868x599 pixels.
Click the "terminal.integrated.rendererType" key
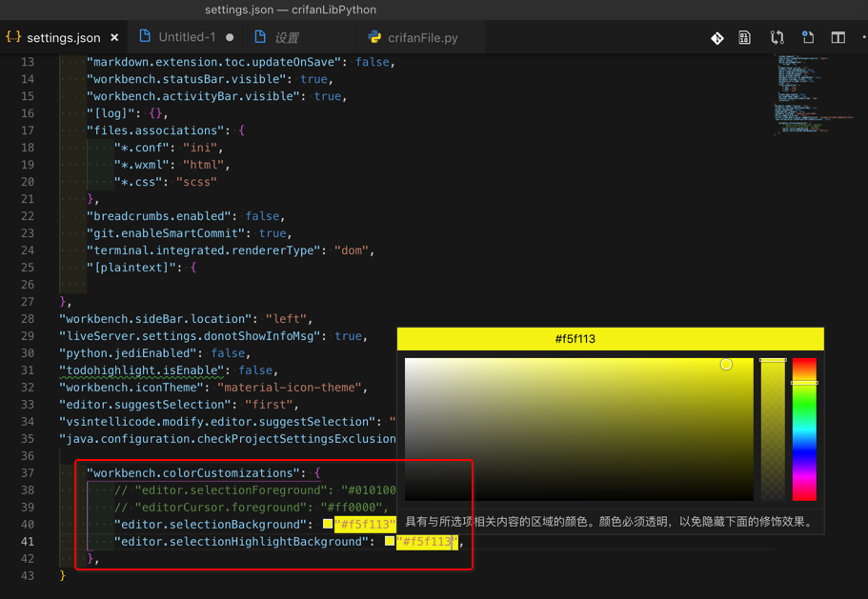pyautogui.click(x=203, y=250)
